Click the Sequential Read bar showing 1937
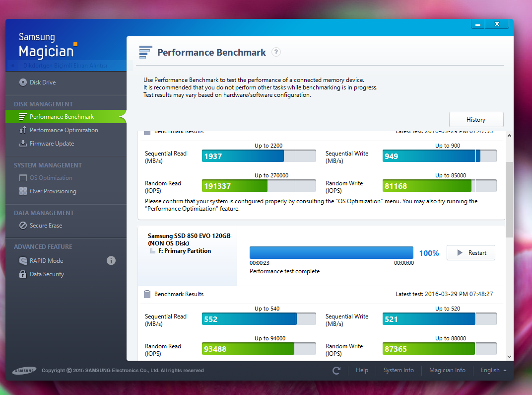The height and width of the screenshot is (395, 532). click(x=259, y=156)
